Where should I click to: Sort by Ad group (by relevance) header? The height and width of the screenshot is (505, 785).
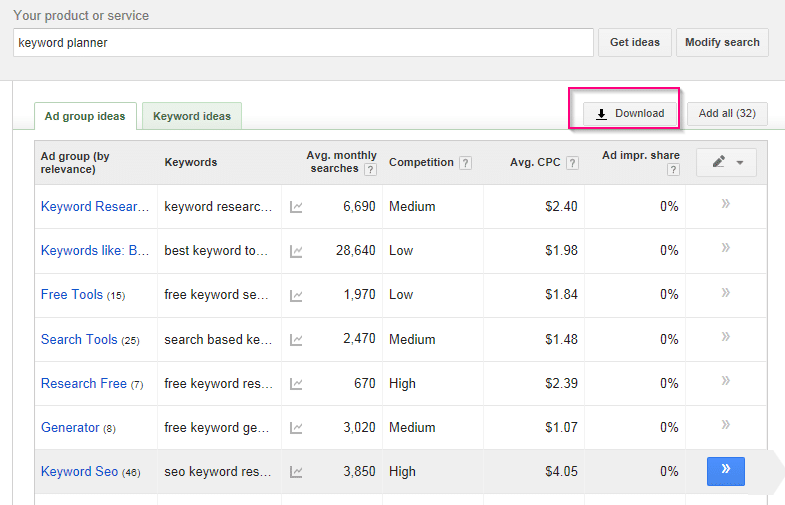tap(75, 163)
